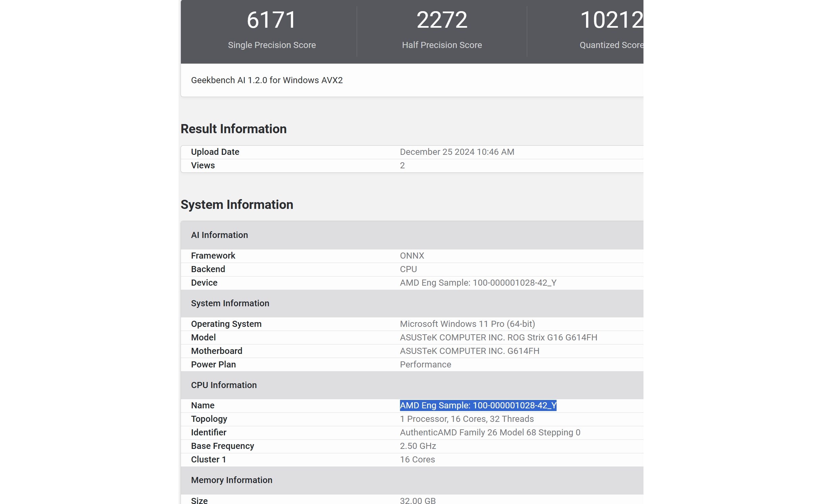Click the 2.50 GHz base frequency value
The width and height of the screenshot is (821, 504).
(418, 446)
